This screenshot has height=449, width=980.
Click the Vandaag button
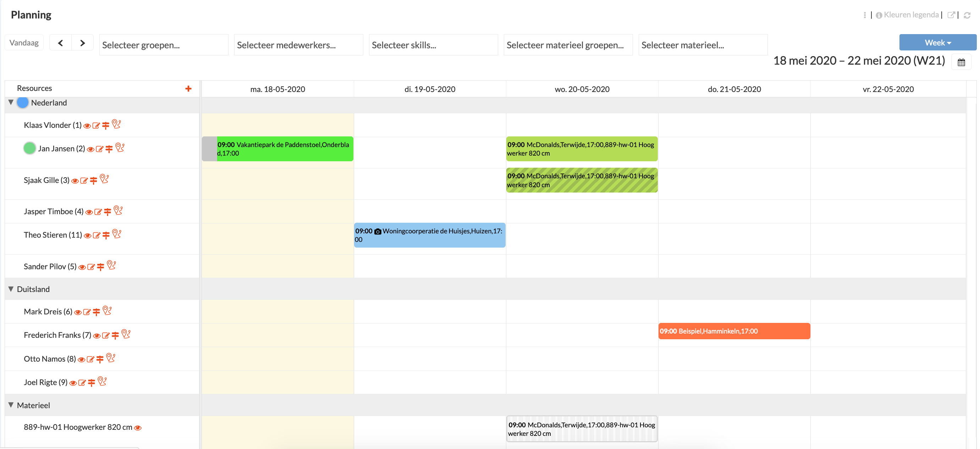pos(24,43)
